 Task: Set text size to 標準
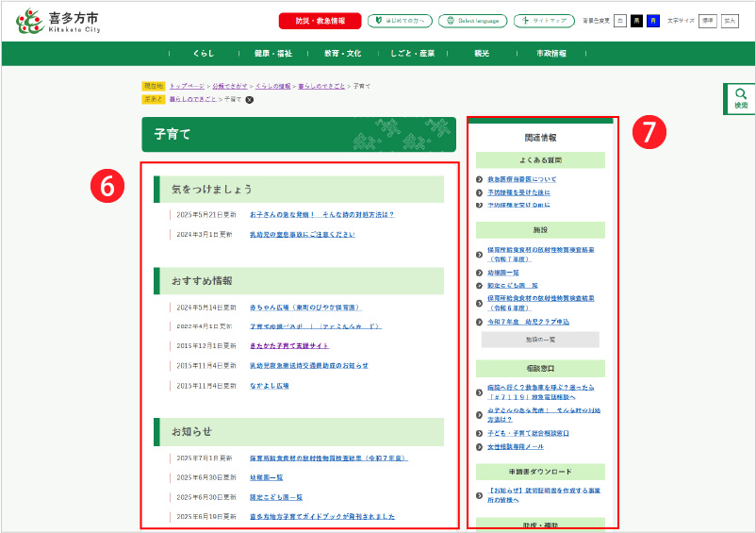707,21
